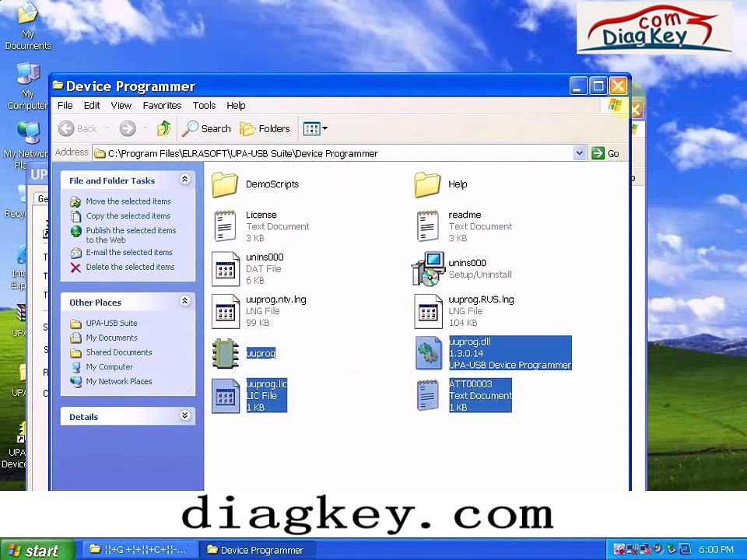Image resolution: width=747 pixels, height=560 pixels.
Task: Open the Help folder icon
Action: pos(427,185)
